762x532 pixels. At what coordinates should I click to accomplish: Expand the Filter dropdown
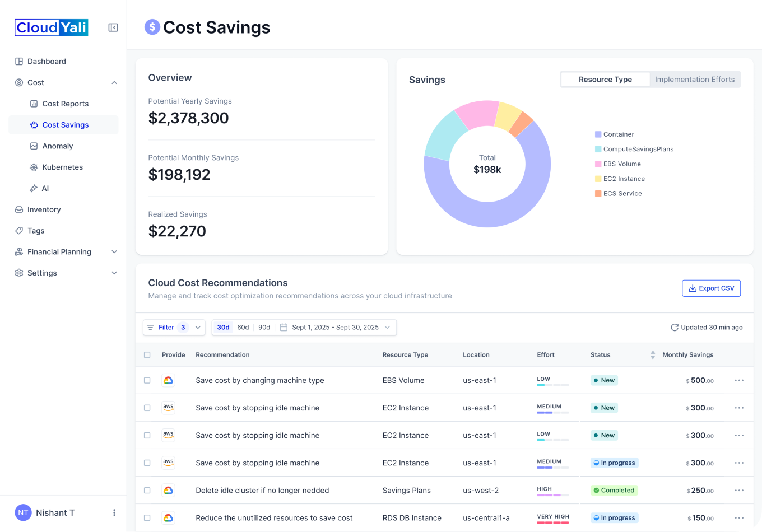pyautogui.click(x=174, y=328)
